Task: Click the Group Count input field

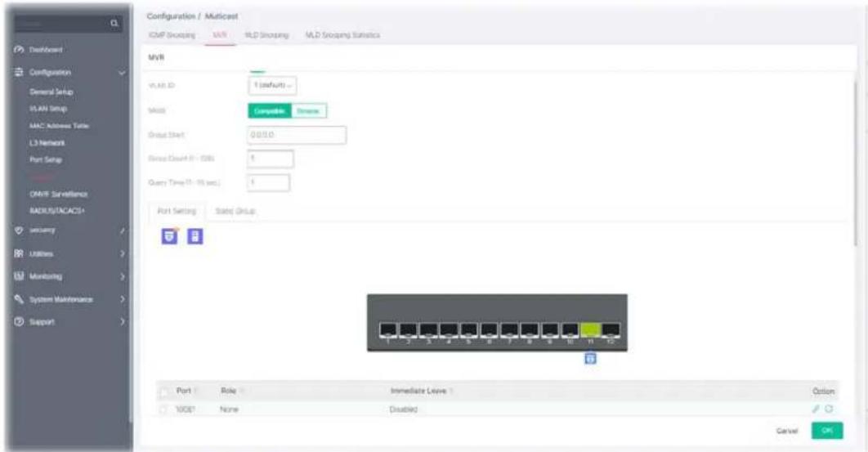Action: click(x=271, y=159)
